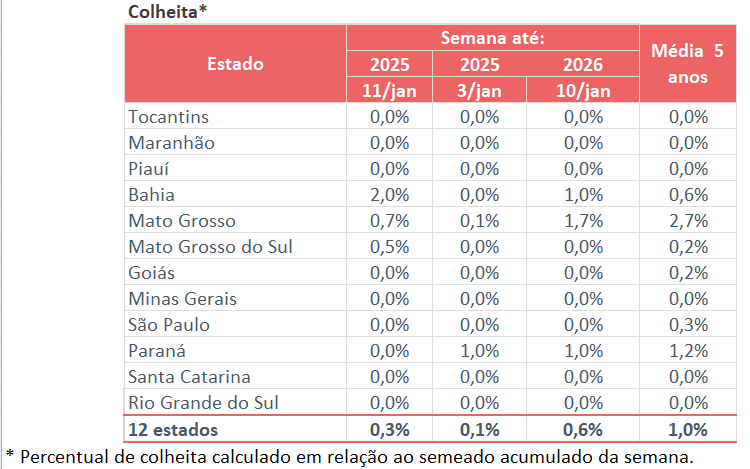Viewport: 750px width, 469px height.
Task: Select São Paulo's 0,3% average cell
Action: click(x=687, y=325)
